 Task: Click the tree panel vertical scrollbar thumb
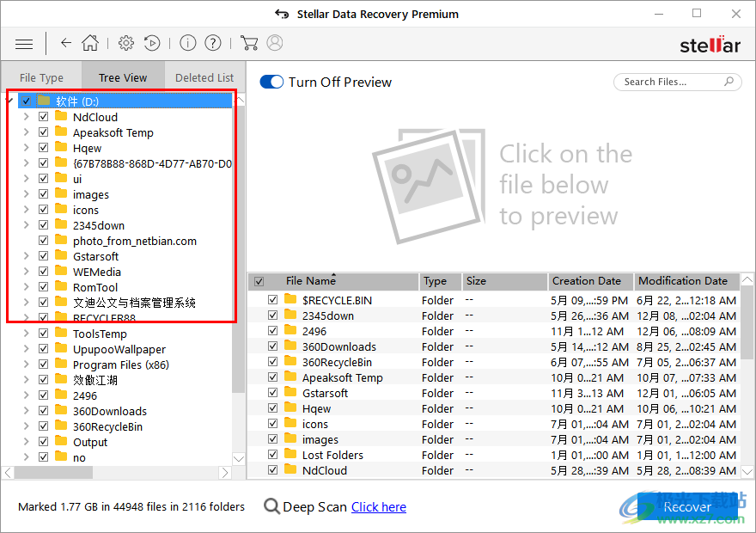(x=238, y=249)
